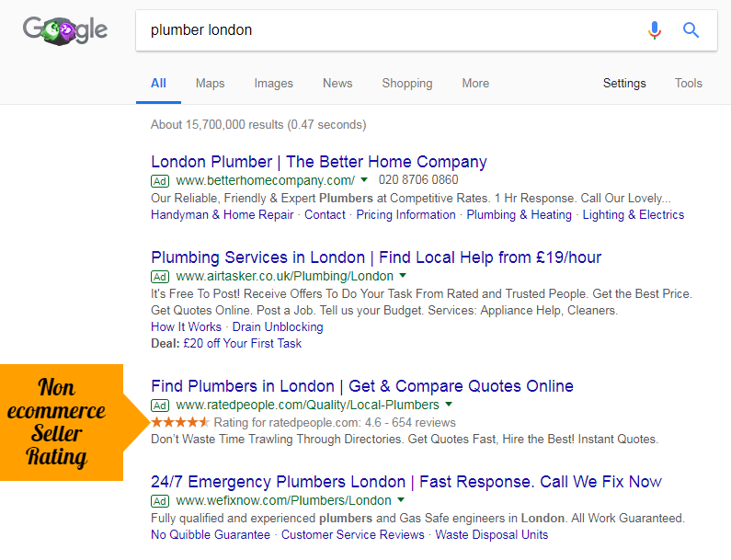The height and width of the screenshot is (560, 731).
Task: Open 'Find Plumbers in London' Rated People result
Action: tap(362, 386)
